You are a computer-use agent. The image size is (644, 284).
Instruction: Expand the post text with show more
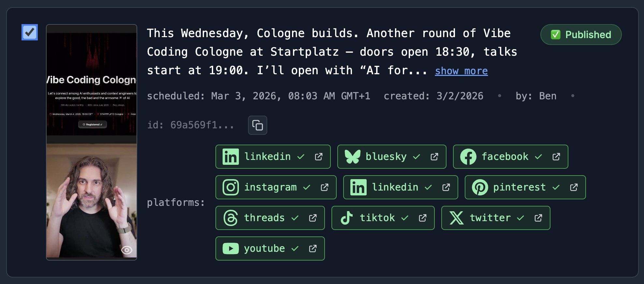coord(461,71)
